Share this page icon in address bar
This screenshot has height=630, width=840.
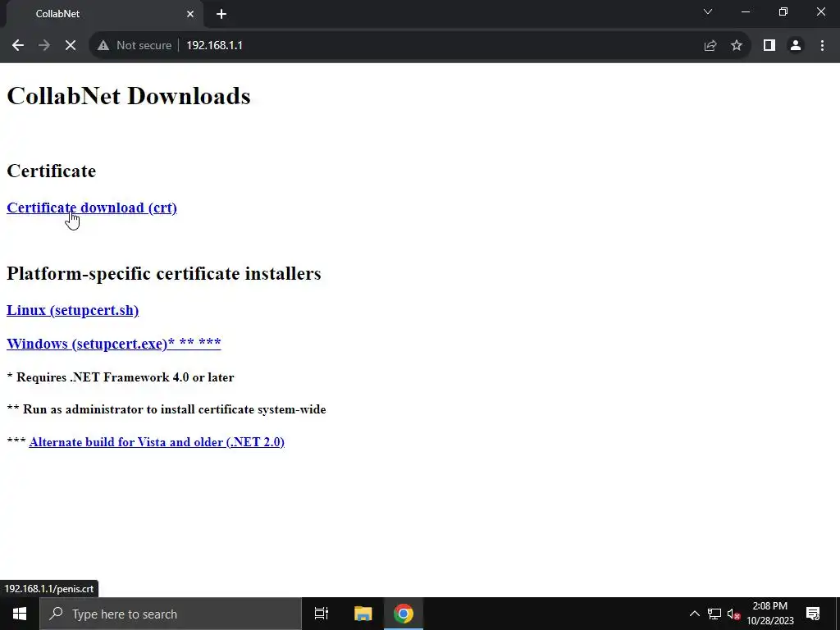point(710,46)
